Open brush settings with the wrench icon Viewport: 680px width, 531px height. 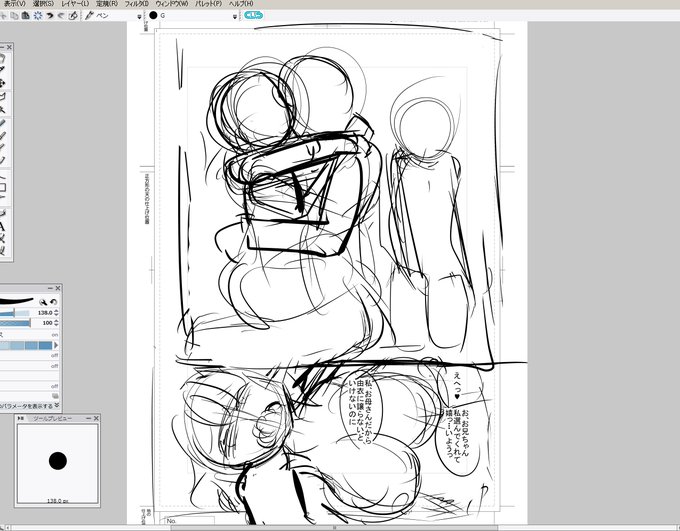coord(43,302)
